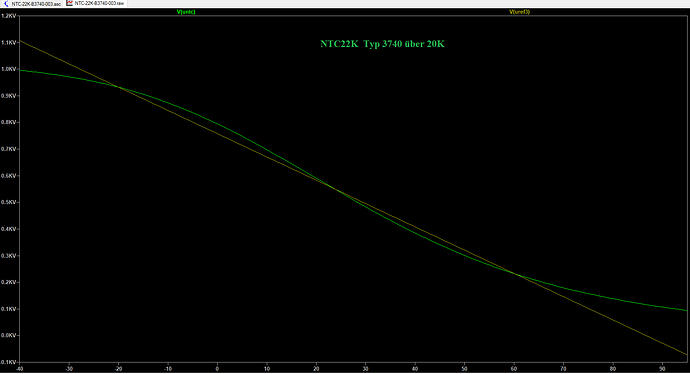
Task: Click the 0 tick label on the horizontal axis
Action: click(x=217, y=369)
